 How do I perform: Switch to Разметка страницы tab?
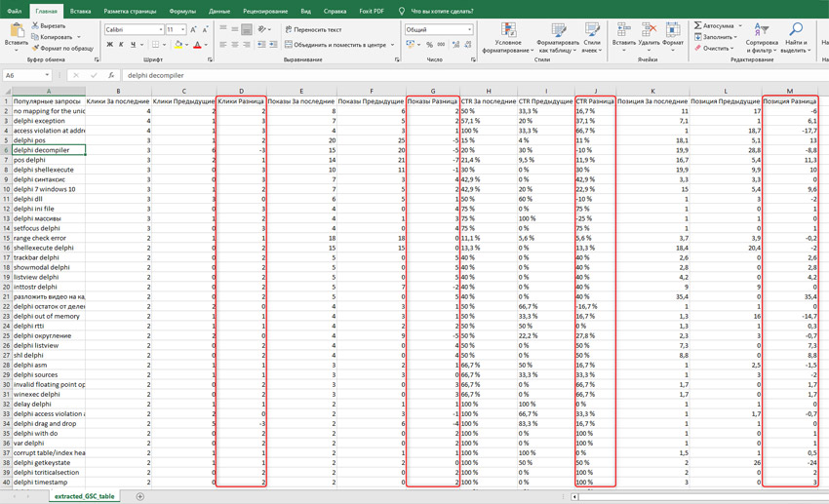point(130,11)
